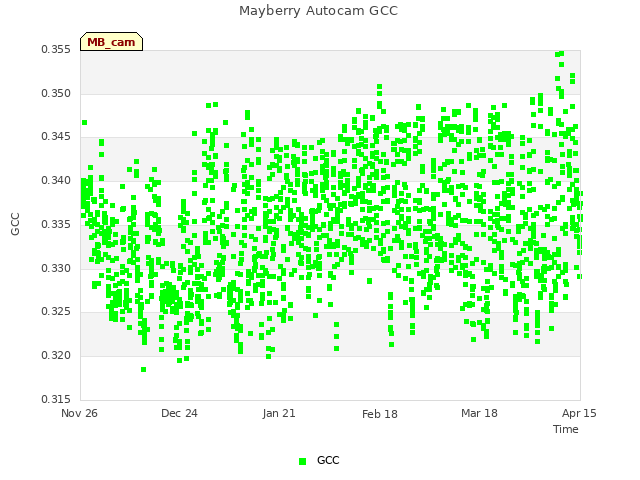Image resolution: width=640 pixels, height=480 pixels.
Task: Click the Jan 21 x-axis label
Action: pyautogui.click(x=279, y=413)
